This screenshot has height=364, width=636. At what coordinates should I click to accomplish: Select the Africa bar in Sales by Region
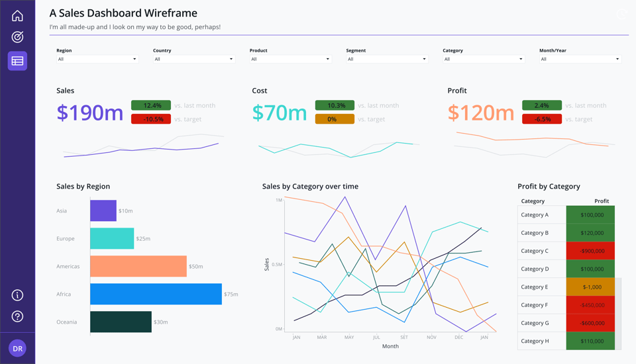pyautogui.click(x=156, y=294)
